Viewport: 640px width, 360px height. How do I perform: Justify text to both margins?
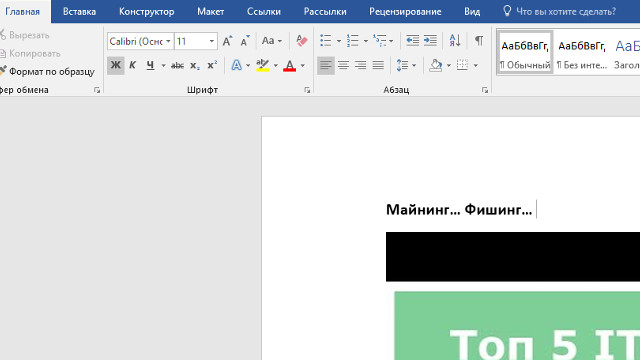(x=378, y=65)
